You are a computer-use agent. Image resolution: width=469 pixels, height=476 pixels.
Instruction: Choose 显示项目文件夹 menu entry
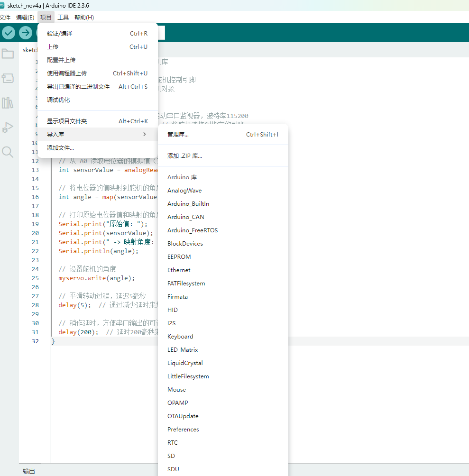[97, 121]
